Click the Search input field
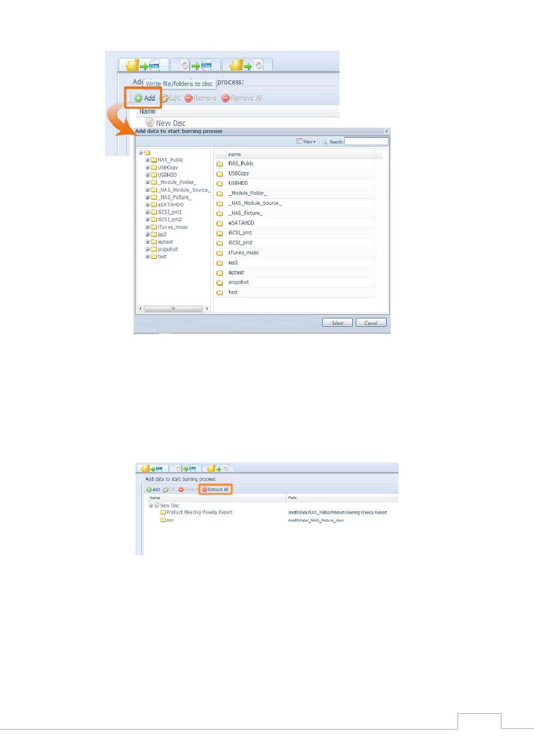Screen dimensions: 534x756 (366, 141)
